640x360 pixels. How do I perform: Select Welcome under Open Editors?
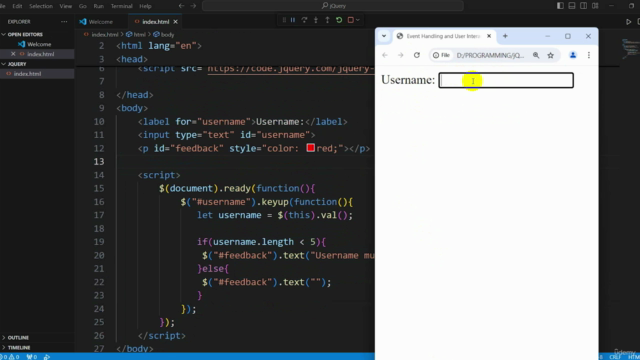(39, 44)
